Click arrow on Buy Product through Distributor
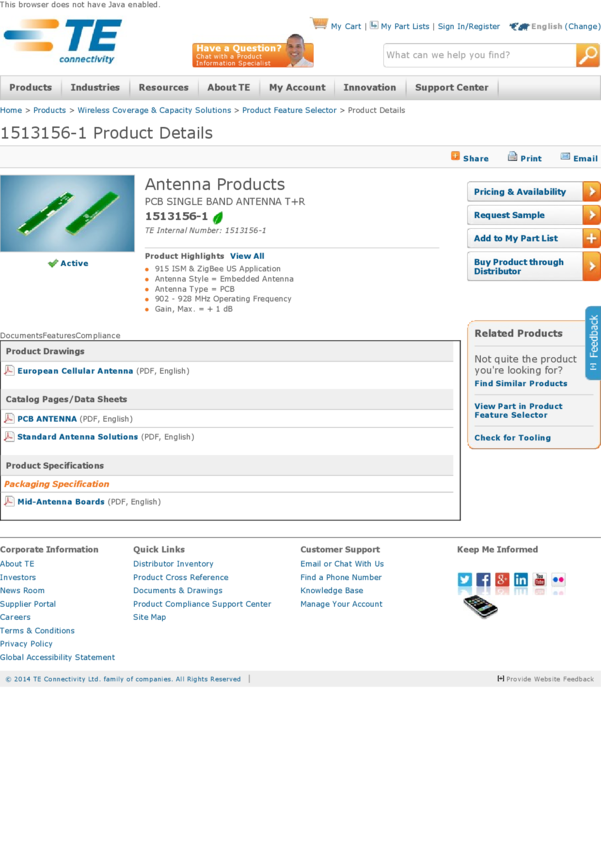 [591, 266]
